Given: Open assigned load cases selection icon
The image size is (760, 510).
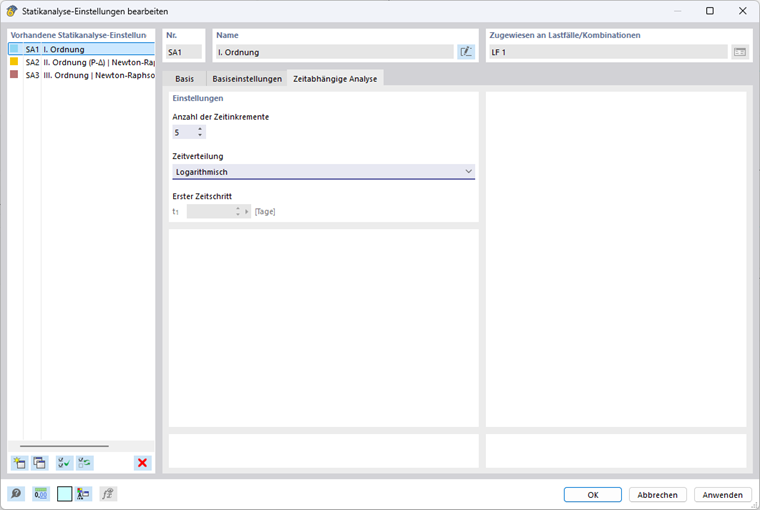Looking at the screenshot, I should [x=740, y=52].
